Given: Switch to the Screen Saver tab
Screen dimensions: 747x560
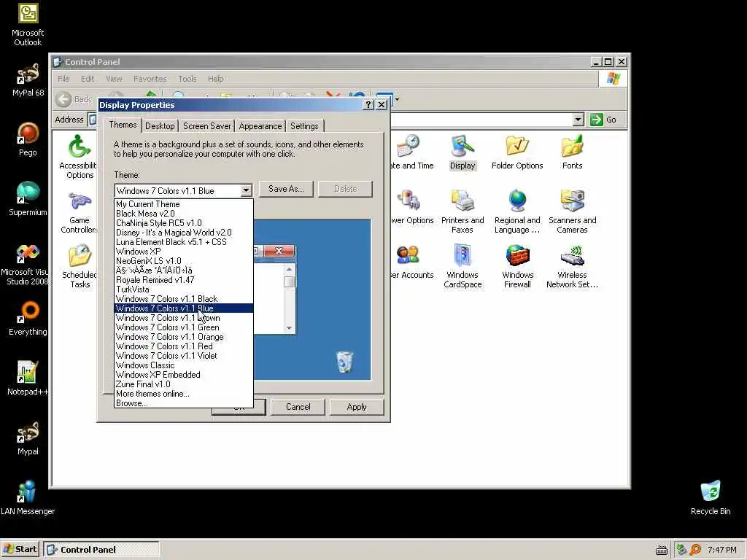Looking at the screenshot, I should click(206, 126).
